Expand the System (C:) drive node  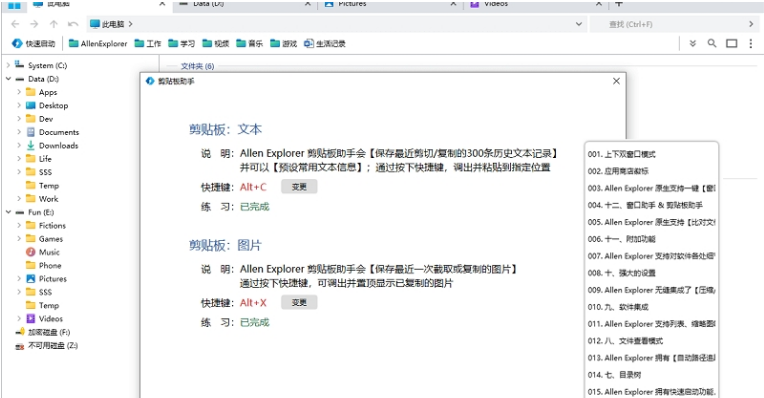point(8,65)
